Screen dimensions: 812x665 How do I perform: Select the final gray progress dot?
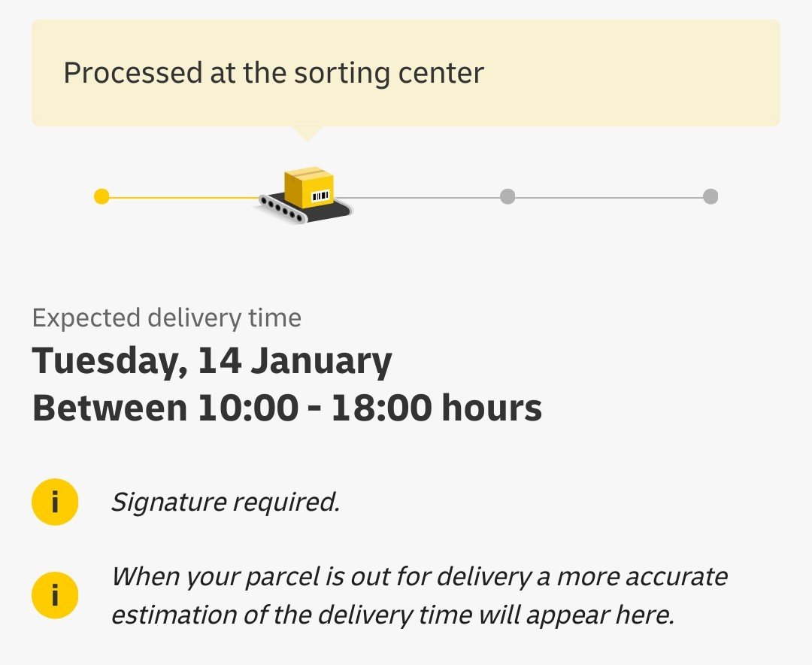710,197
